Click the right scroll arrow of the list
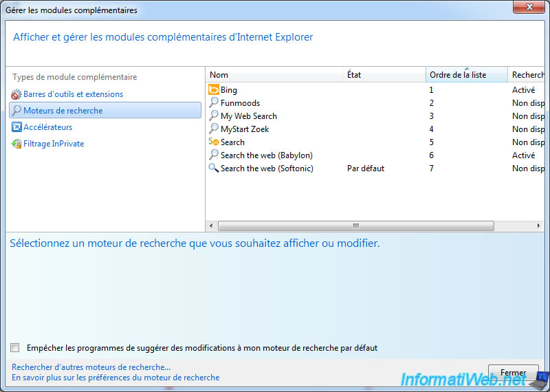Image resolution: width=550 pixels, height=392 pixels. pyautogui.click(x=538, y=226)
